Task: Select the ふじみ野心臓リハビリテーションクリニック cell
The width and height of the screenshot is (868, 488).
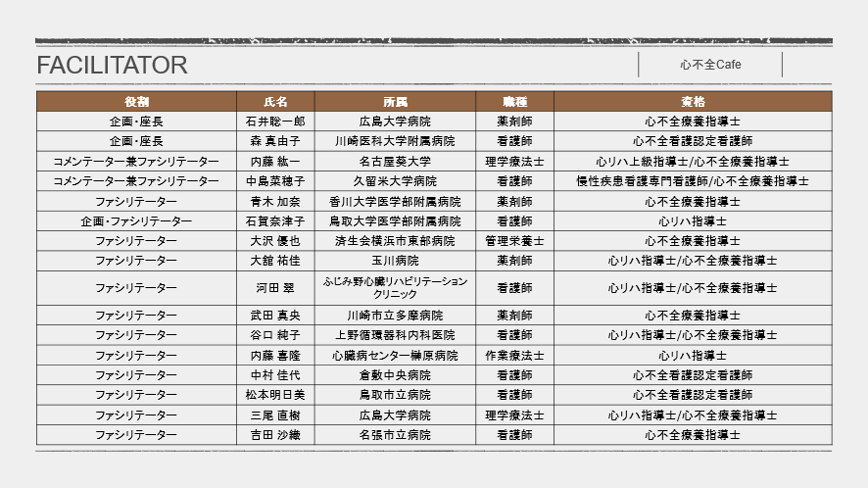Action: pos(395,287)
